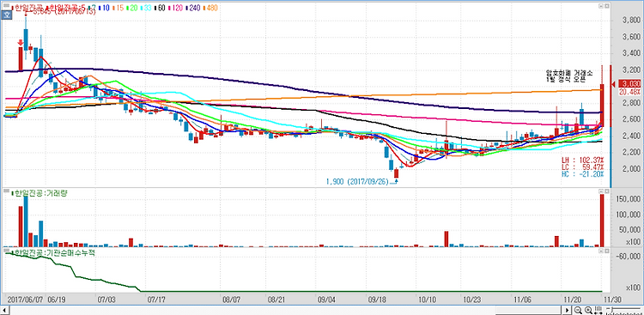Select the 120-day moving average legend
Screen dimensions: 644x315
175,8
